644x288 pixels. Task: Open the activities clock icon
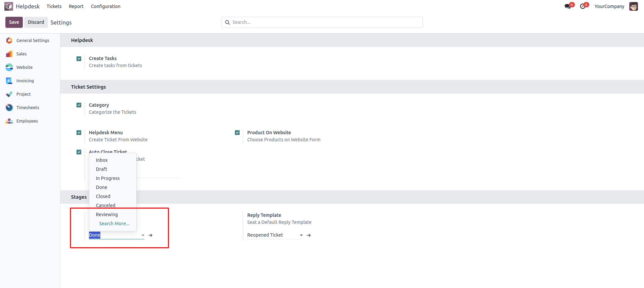583,6
